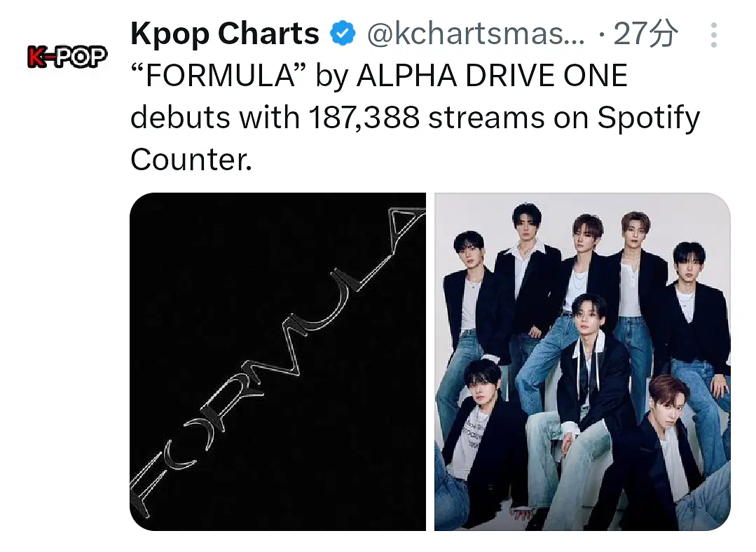This screenshot has height=552, width=756.
Task: Click the blue verified badge icon
Action: click(x=343, y=34)
